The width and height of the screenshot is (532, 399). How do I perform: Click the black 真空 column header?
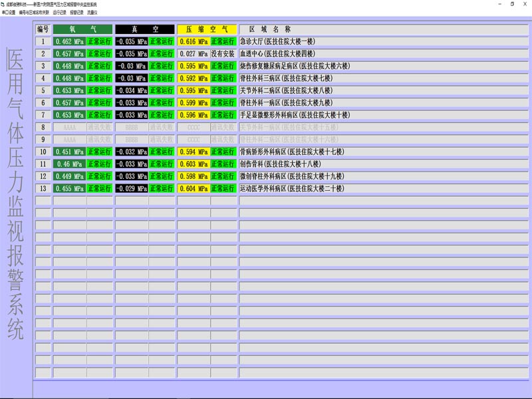144,29
